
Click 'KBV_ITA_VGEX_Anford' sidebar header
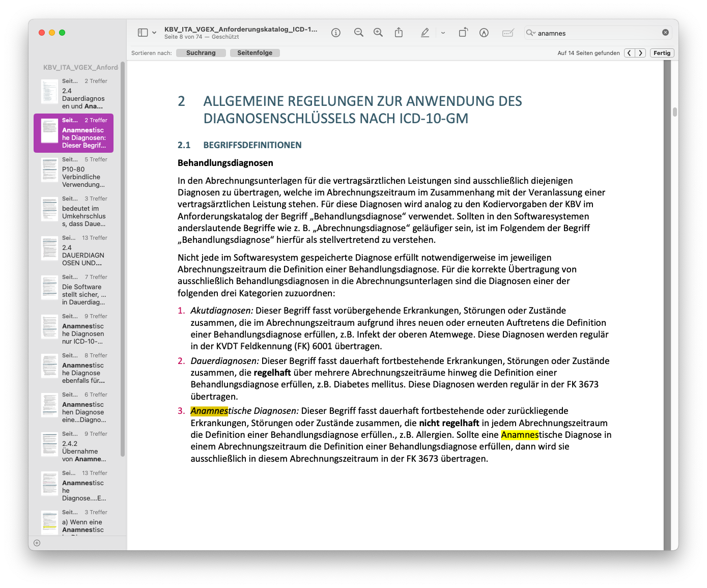click(x=80, y=67)
